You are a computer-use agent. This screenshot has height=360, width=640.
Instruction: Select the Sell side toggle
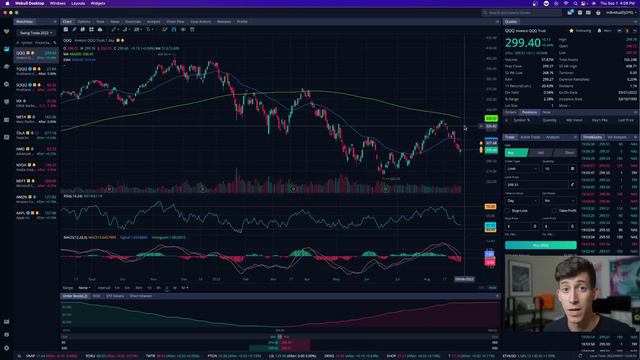coord(541,153)
